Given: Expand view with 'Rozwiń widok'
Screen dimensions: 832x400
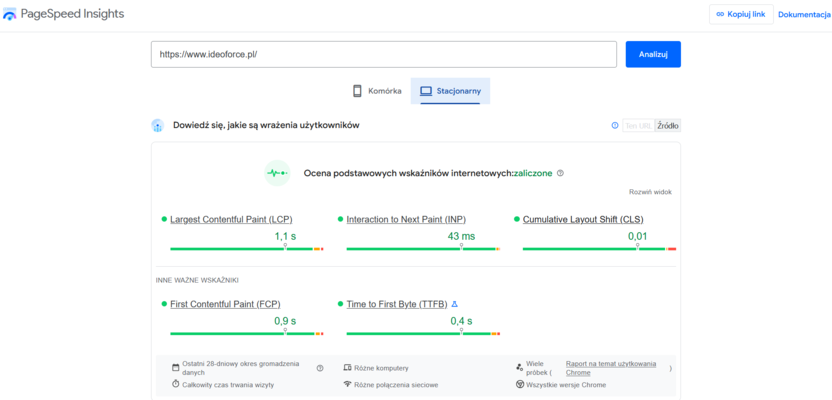Looking at the screenshot, I should point(650,192).
